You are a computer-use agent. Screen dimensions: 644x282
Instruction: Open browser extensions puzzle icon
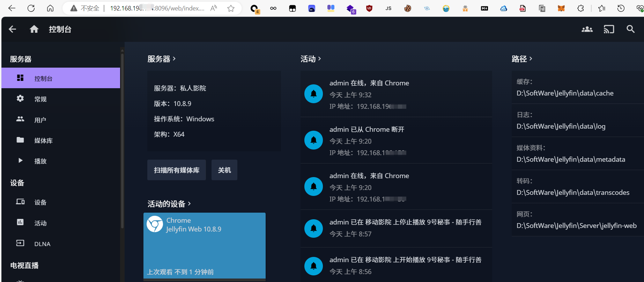pyautogui.click(x=580, y=8)
